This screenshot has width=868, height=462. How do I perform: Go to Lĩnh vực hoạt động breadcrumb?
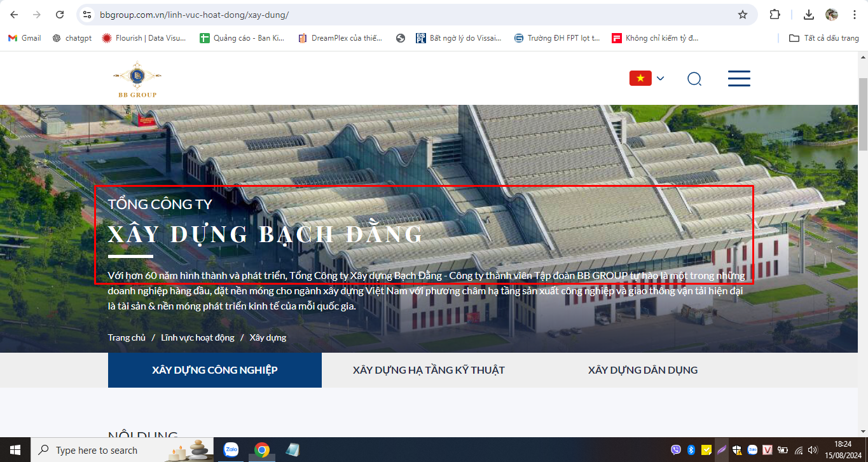(x=198, y=337)
